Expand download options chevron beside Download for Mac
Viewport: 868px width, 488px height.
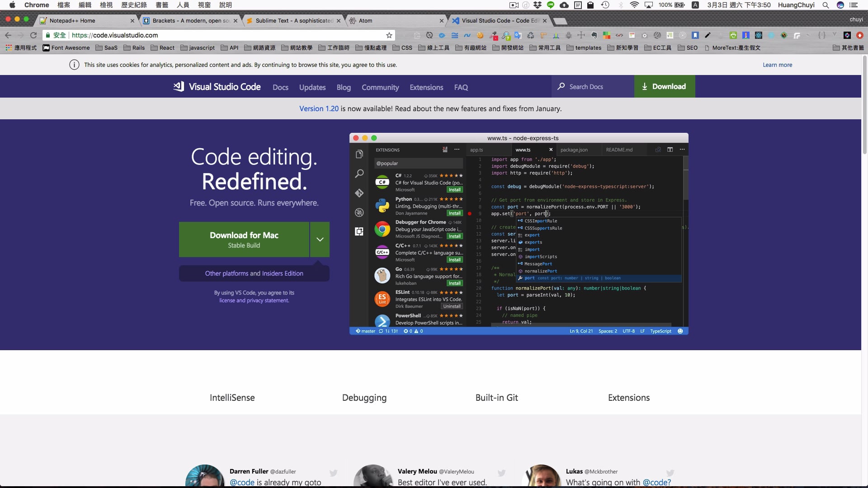320,239
